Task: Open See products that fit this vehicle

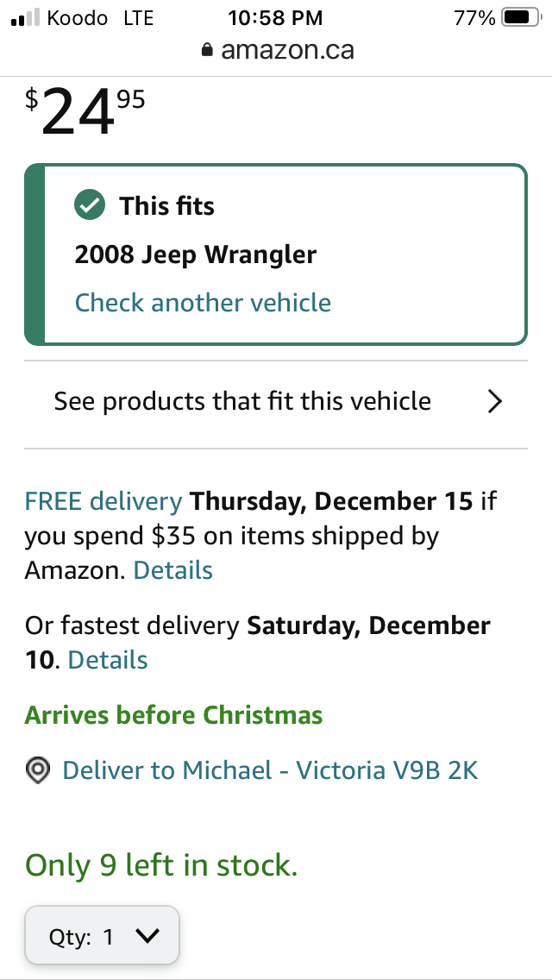Action: [x=242, y=401]
